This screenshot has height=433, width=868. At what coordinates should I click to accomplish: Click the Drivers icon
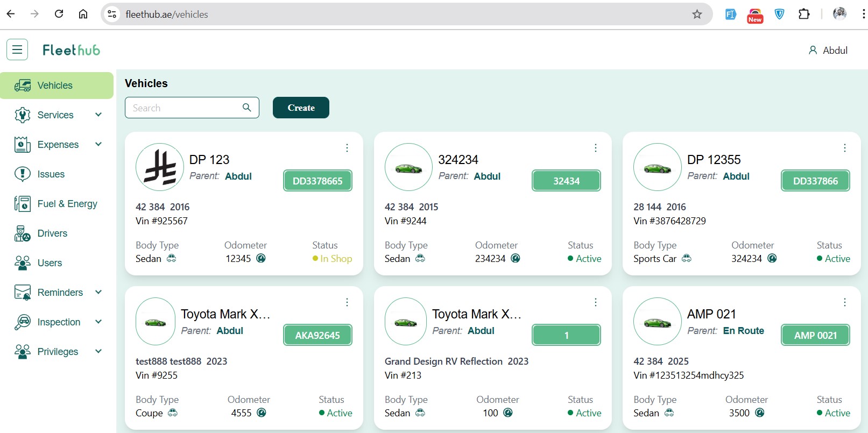pos(23,233)
